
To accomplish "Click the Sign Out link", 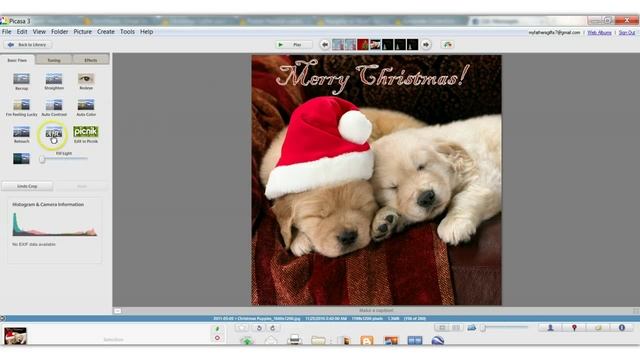I will tap(627, 33).
